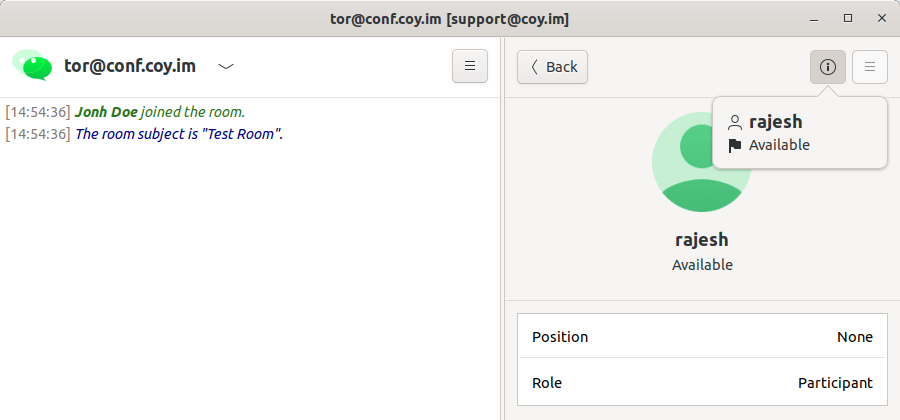Click the rajesh name below the avatar
This screenshot has width=900, height=420.
[702, 240]
